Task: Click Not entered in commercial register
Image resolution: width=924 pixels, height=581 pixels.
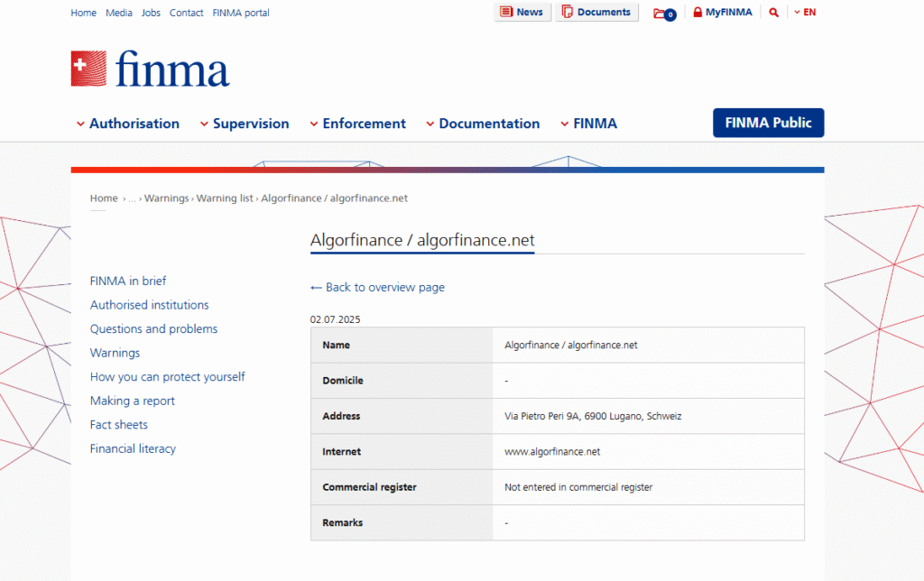Action: coord(578,487)
